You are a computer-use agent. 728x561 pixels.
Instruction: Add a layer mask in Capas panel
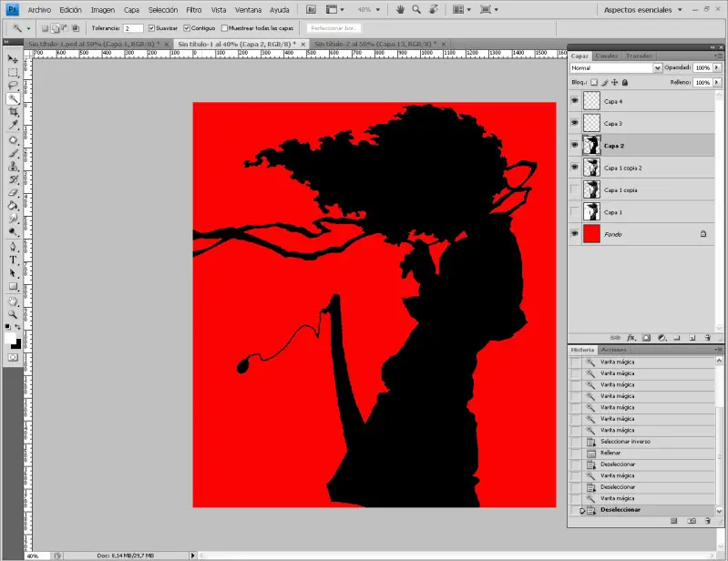click(x=646, y=338)
